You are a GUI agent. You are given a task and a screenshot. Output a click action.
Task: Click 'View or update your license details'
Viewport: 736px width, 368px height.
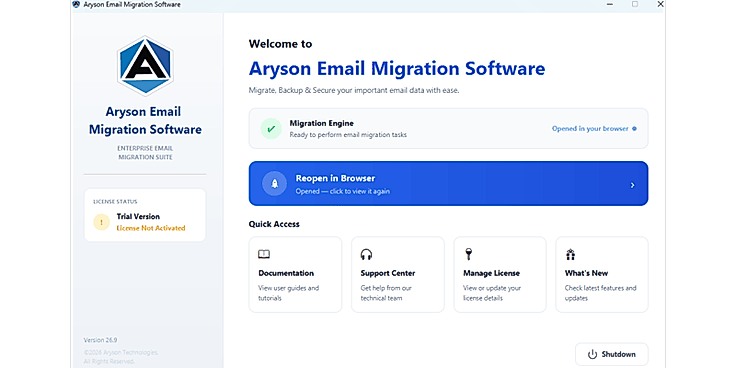pos(492,293)
